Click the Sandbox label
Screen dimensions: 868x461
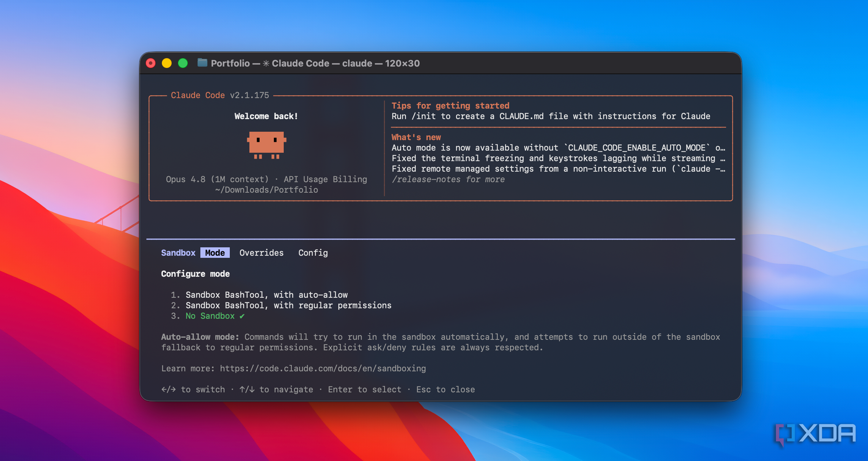point(178,253)
